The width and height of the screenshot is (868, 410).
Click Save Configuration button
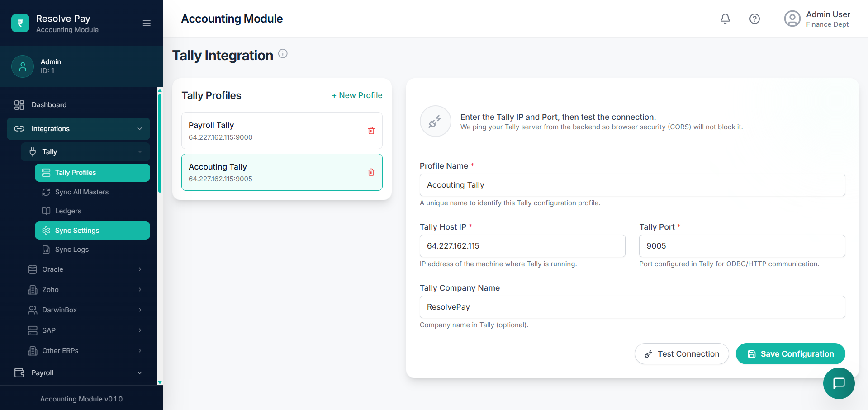pos(791,354)
